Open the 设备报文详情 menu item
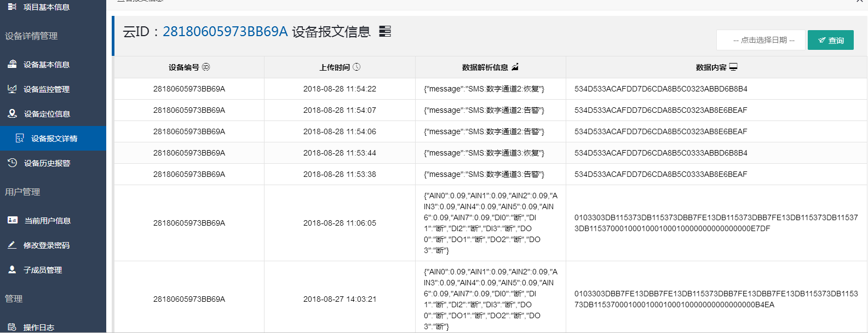The image size is (868, 333). [53, 139]
